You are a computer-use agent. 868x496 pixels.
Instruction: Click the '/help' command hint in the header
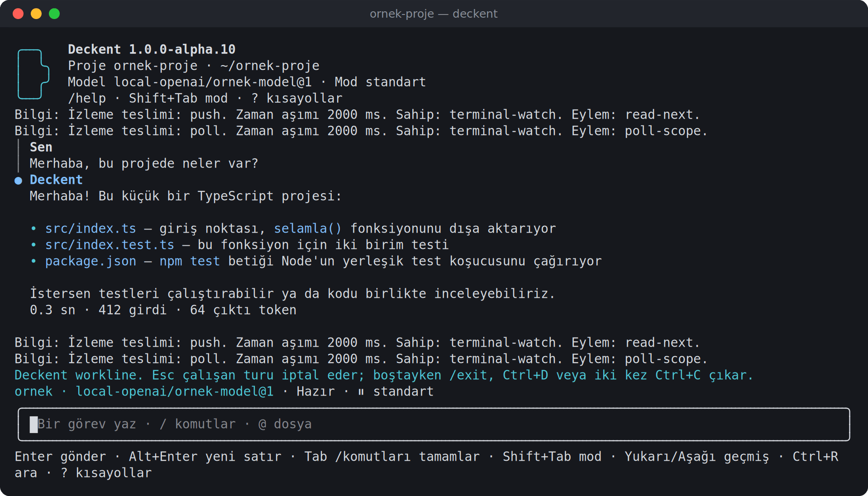pos(87,98)
